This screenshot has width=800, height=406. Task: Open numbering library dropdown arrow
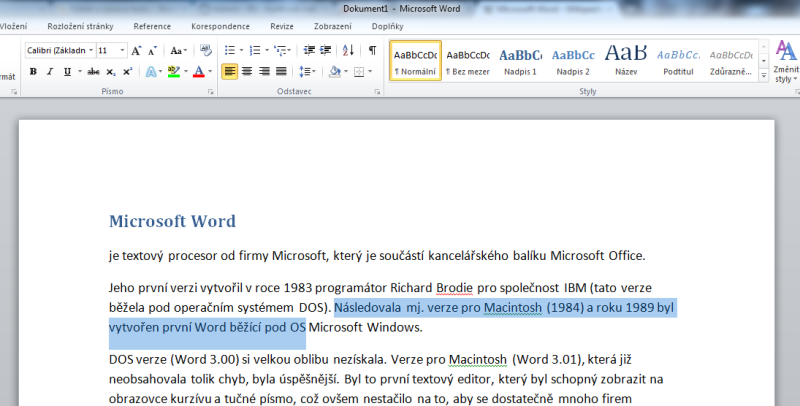(267, 50)
